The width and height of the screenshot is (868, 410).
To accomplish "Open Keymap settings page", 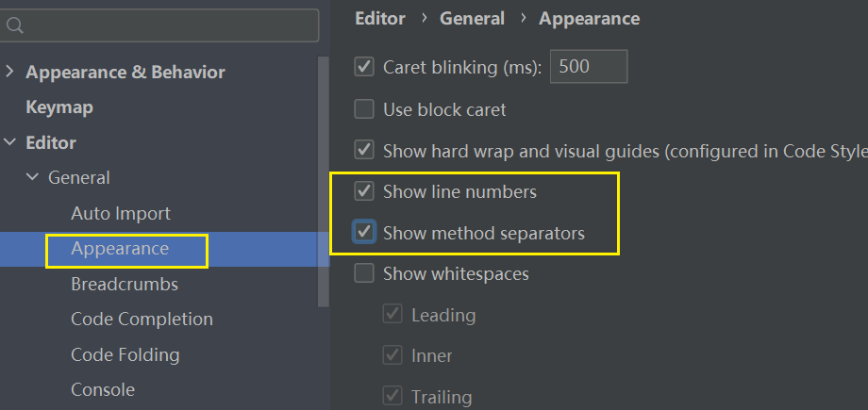I will tap(59, 107).
